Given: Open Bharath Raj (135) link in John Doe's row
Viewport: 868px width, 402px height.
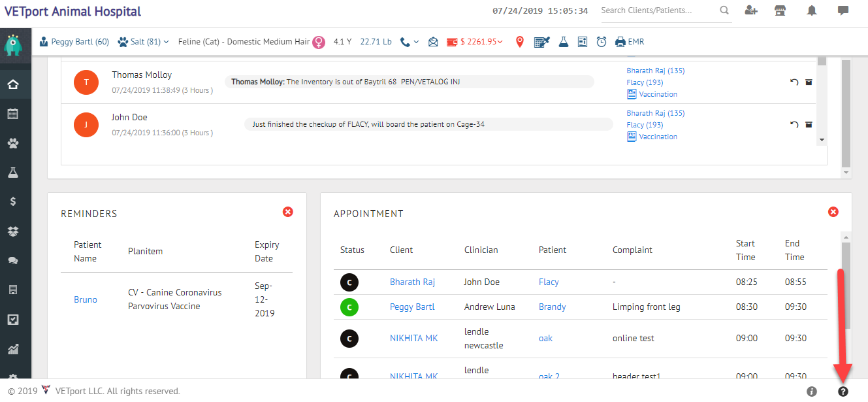Looking at the screenshot, I should click(x=656, y=113).
